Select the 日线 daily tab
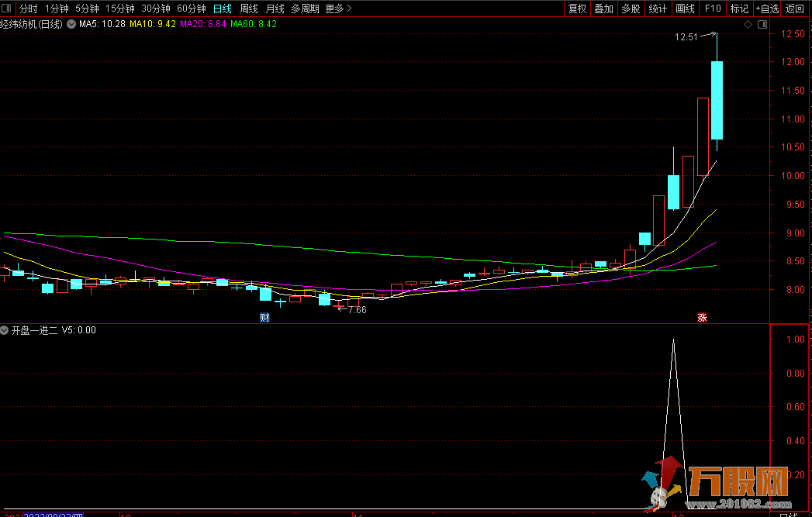The image size is (812, 517). [x=223, y=9]
